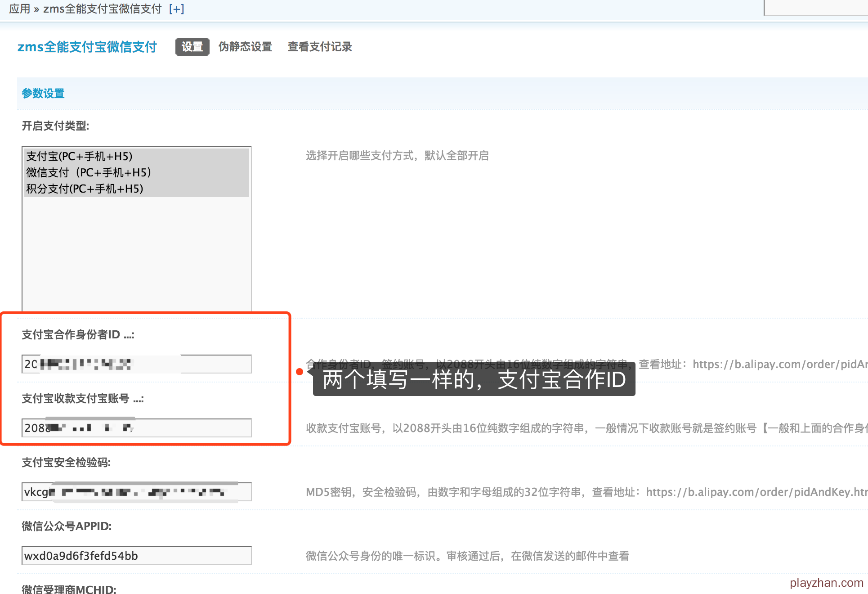868x594 pixels.
Task: Switch to the 伪静态设置 tab
Action: point(245,47)
